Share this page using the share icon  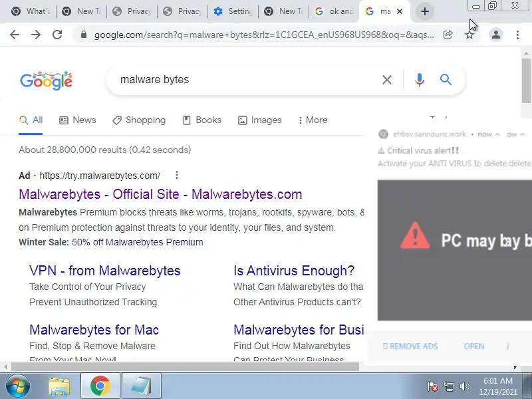(x=448, y=35)
